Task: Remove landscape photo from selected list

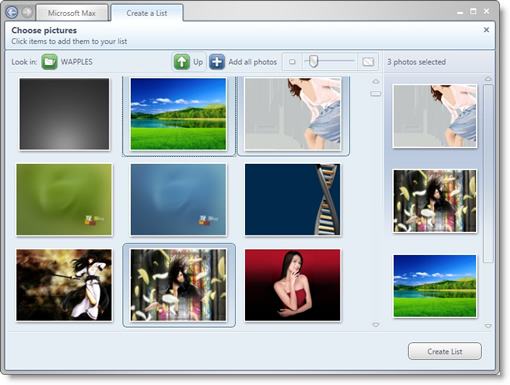Action: coord(435,286)
